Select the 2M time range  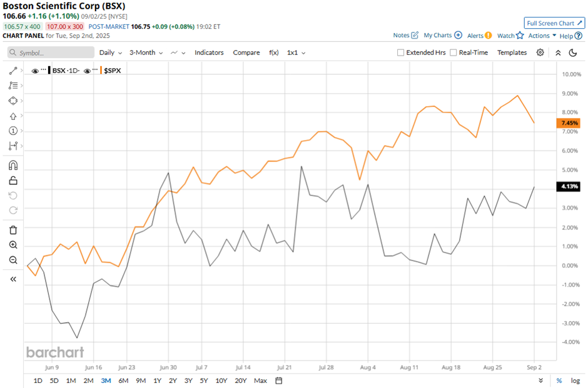pyautogui.click(x=88, y=381)
